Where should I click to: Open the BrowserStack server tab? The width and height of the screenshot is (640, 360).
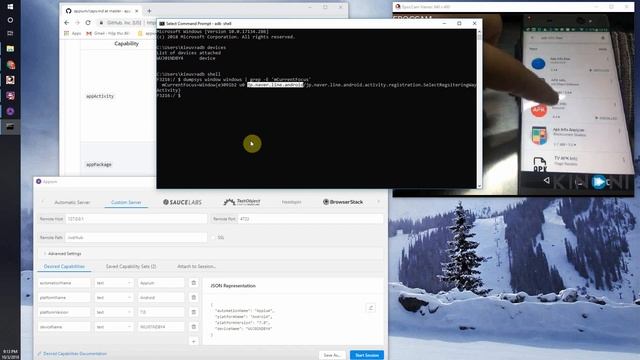pos(343,202)
